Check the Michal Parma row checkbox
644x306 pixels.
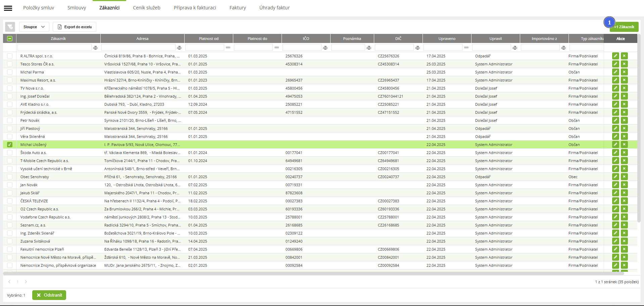pos(10,72)
